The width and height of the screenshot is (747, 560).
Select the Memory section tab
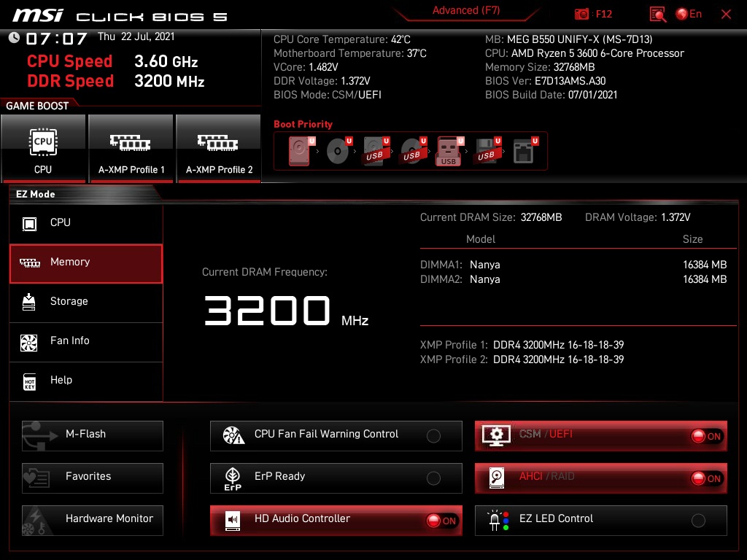coord(86,263)
